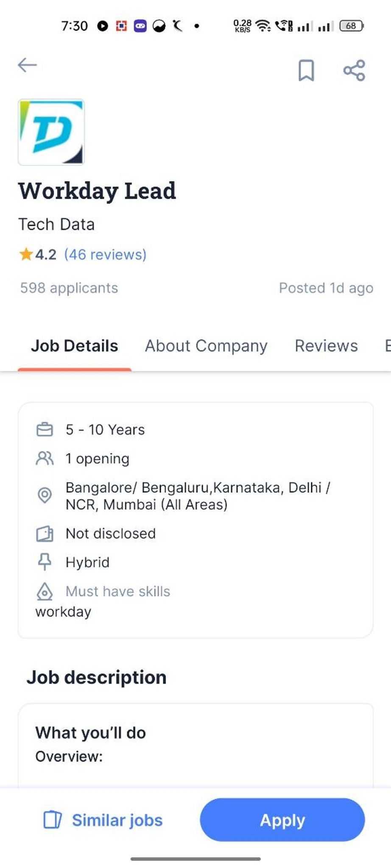Tap the briefcase experience icon
The height and width of the screenshot is (868, 391).
tap(45, 430)
